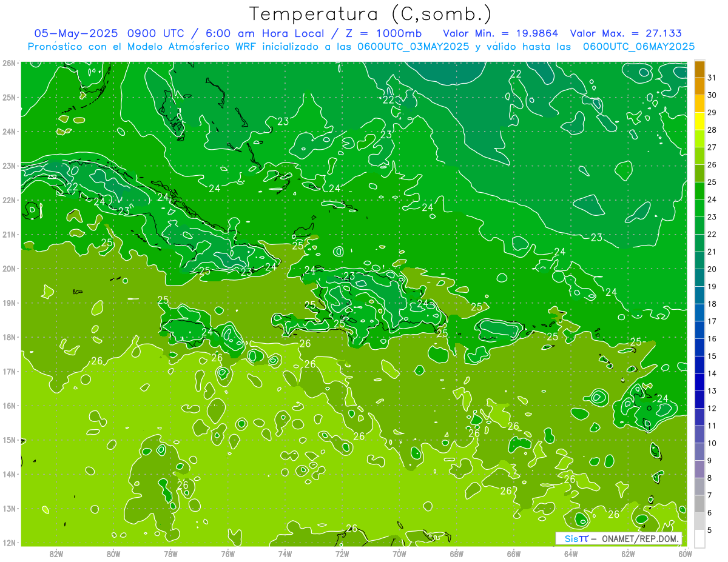Click the 62W longitude axis label
The image size is (728, 562).
(628, 554)
